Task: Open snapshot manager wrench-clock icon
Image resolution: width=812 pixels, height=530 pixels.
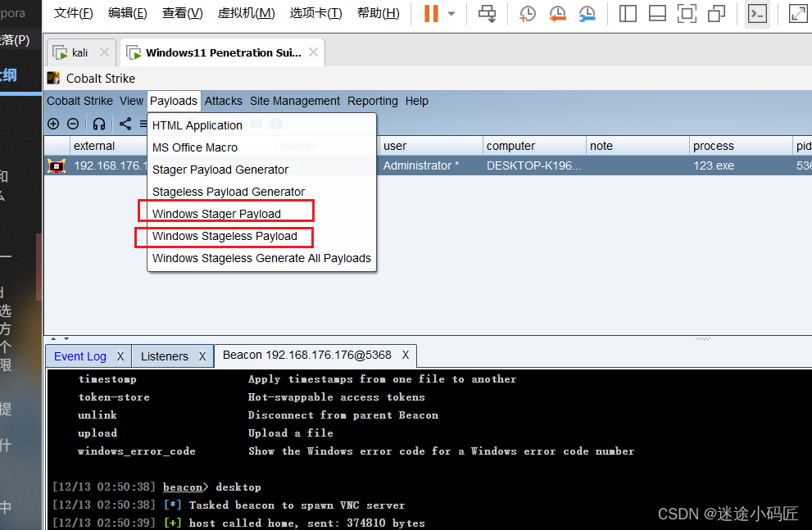Action: 587,13
